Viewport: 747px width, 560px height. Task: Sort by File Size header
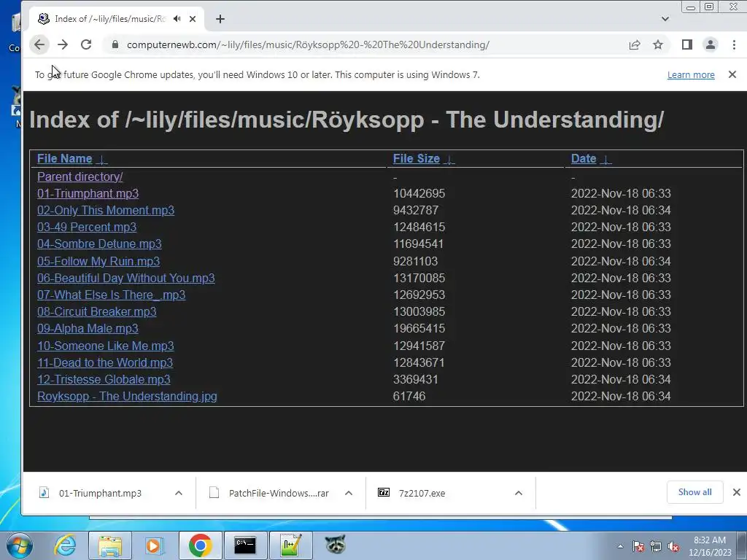[417, 158]
